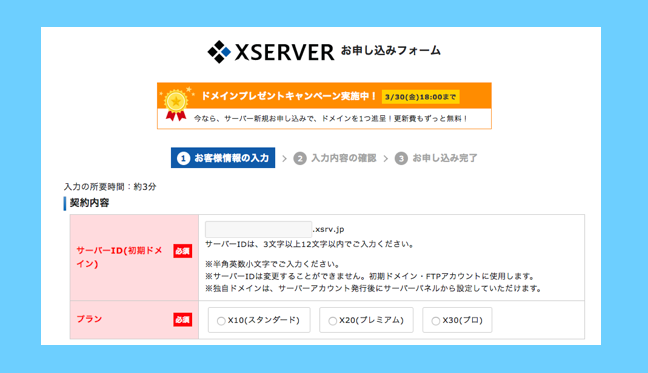This screenshot has width=648, height=373.
Task: Open the domain present campaign banner
Action: coord(324,106)
